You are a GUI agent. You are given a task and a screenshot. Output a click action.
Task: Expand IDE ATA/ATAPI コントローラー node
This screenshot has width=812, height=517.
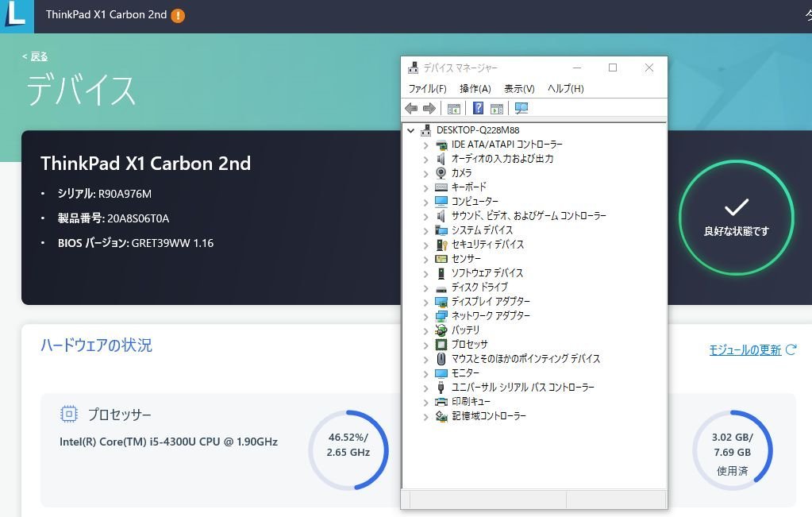pos(425,145)
